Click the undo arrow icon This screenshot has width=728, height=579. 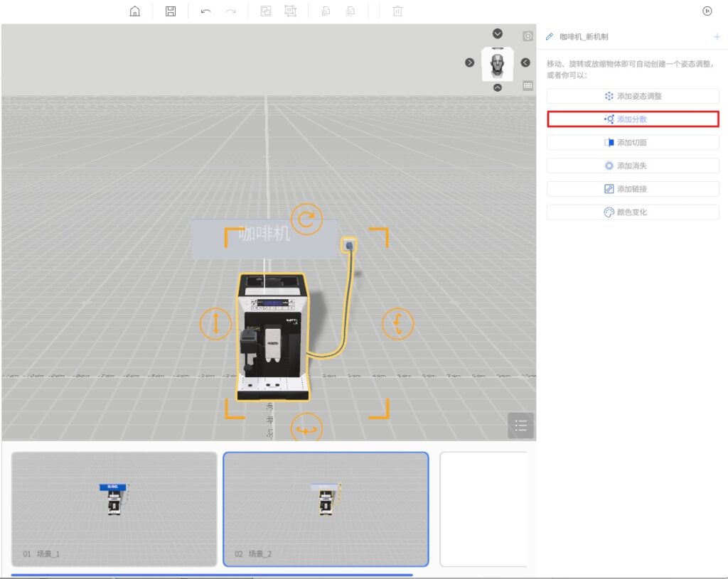(x=205, y=11)
